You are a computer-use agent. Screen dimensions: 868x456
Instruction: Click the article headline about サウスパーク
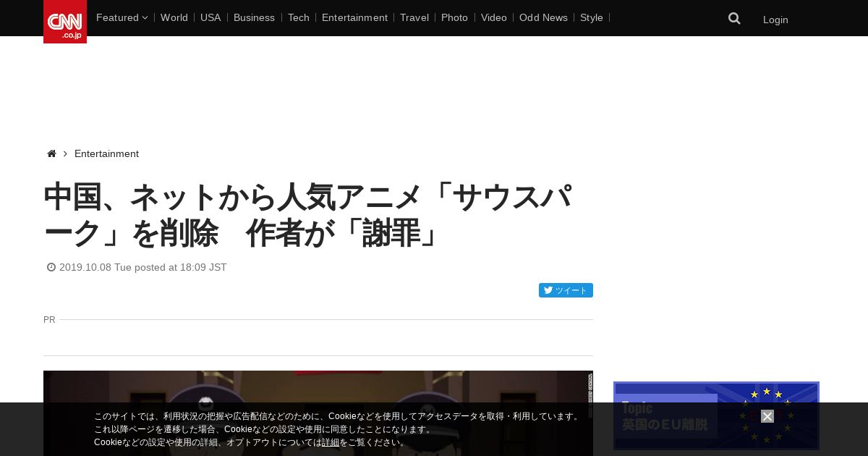[x=308, y=215]
